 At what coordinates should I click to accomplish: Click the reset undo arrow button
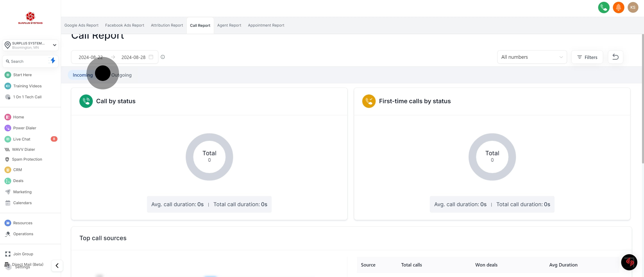[615, 57]
